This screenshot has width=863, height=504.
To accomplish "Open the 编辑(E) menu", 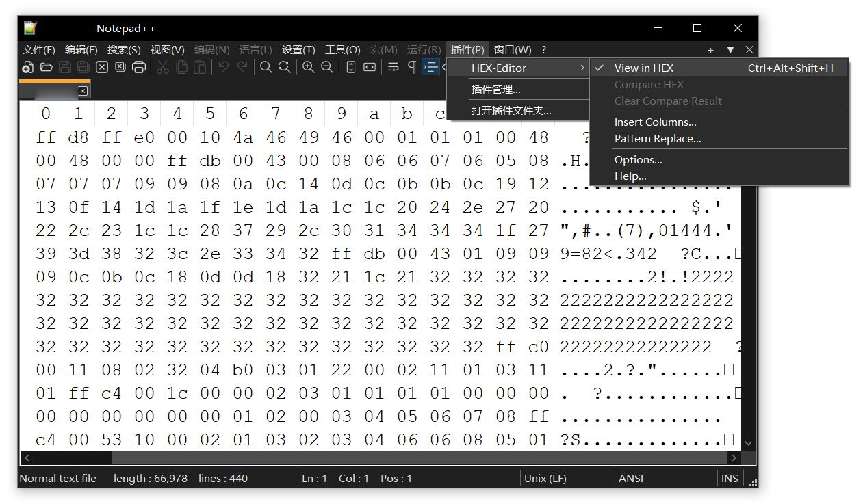I will pyautogui.click(x=81, y=50).
